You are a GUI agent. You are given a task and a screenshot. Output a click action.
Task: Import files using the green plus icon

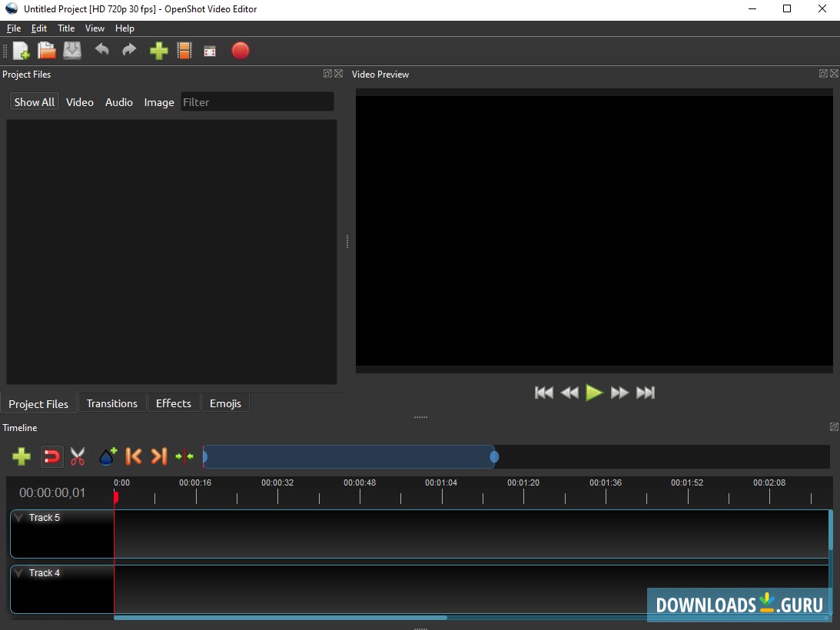158,51
